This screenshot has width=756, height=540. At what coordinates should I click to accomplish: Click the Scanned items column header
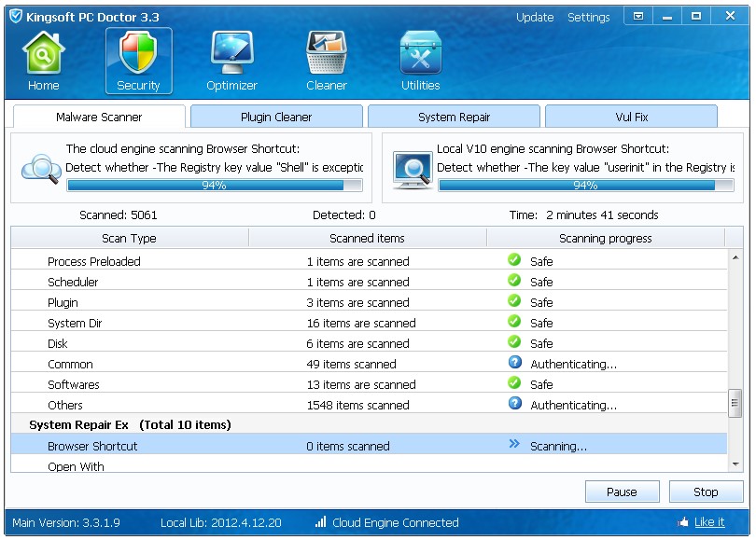[x=368, y=238]
